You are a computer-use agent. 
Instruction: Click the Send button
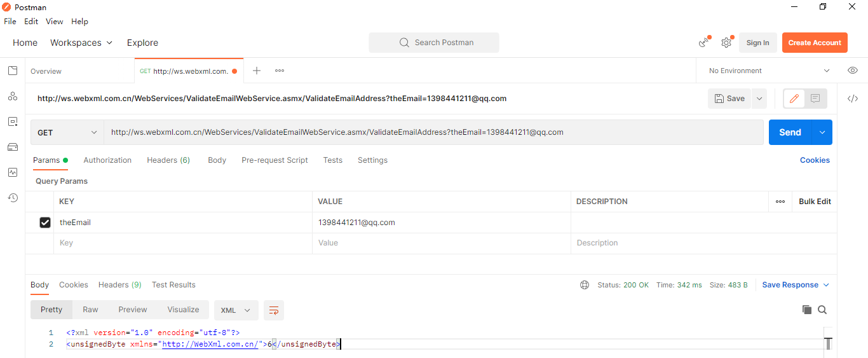coord(790,132)
